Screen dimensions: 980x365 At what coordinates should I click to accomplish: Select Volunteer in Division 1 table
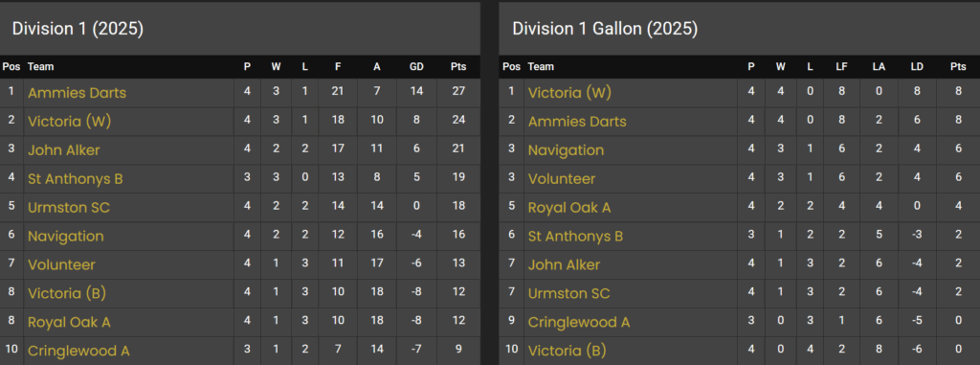pyautogui.click(x=61, y=264)
